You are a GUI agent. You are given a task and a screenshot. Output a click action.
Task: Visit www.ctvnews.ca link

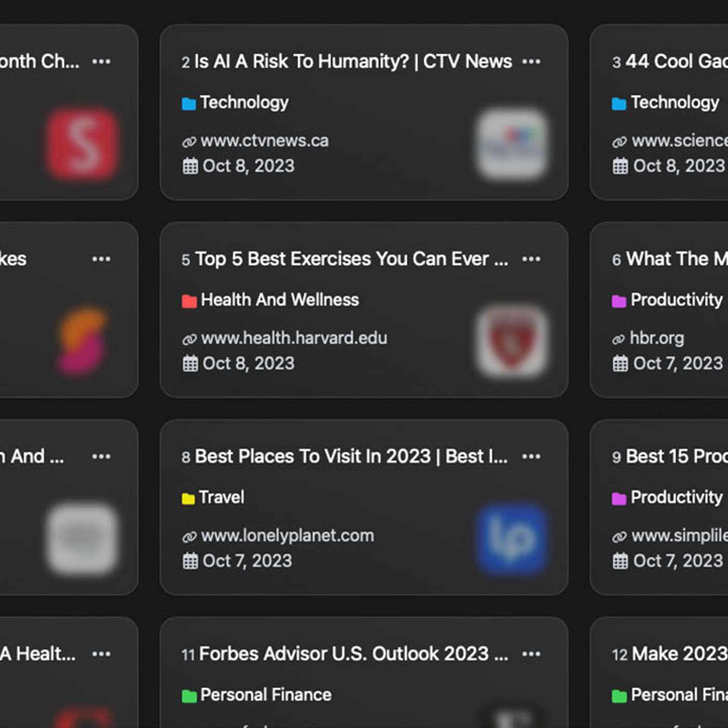tap(264, 141)
